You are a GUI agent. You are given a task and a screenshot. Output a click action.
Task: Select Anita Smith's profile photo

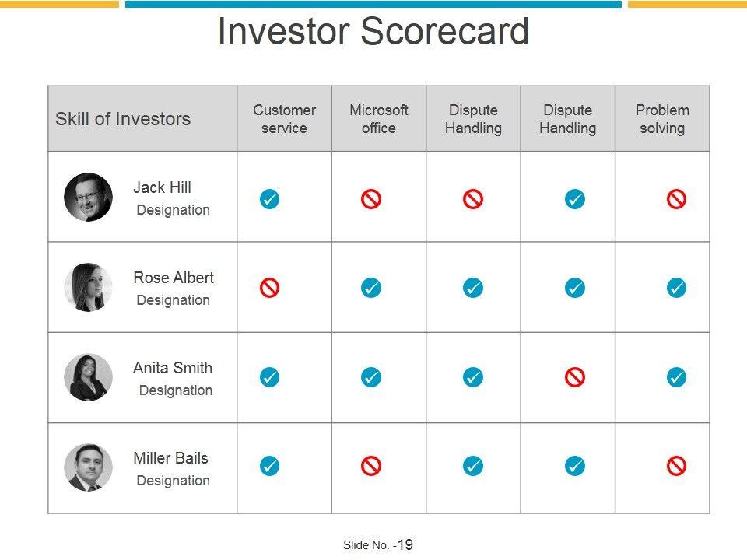88,377
